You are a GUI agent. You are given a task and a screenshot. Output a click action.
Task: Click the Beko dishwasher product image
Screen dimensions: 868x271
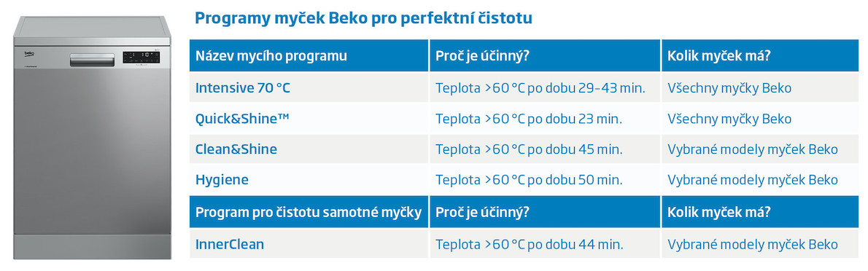click(92, 137)
